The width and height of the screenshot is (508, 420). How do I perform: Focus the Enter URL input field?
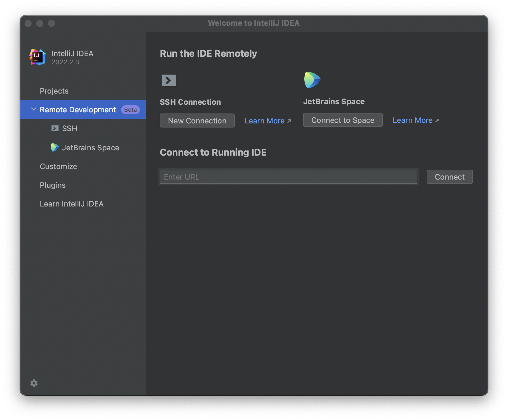point(289,177)
